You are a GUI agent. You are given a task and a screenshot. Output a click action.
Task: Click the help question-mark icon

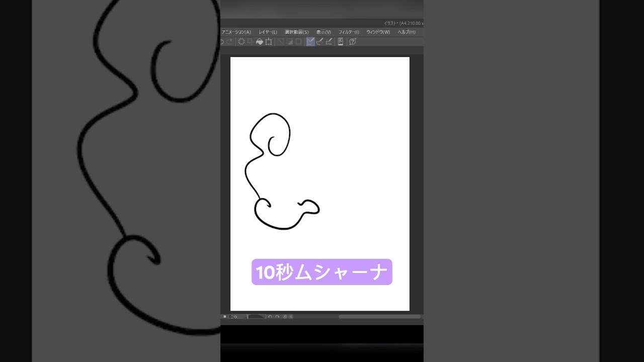click(x=352, y=42)
